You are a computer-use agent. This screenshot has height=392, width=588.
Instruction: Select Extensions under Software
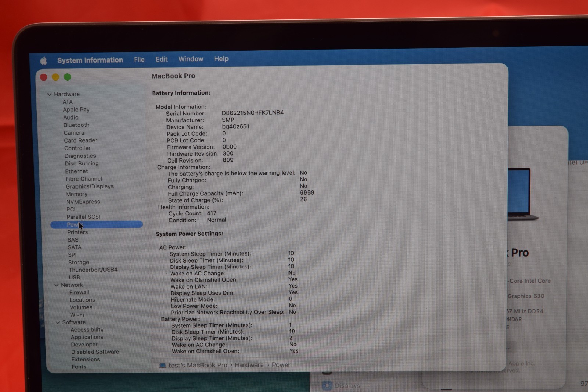[x=86, y=359]
